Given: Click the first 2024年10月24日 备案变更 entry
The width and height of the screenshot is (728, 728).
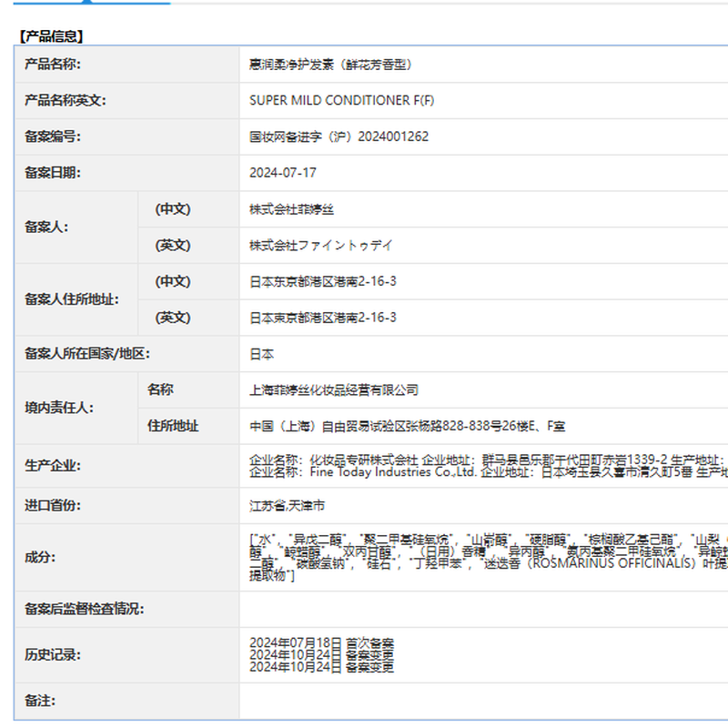Looking at the screenshot, I should point(321,655).
